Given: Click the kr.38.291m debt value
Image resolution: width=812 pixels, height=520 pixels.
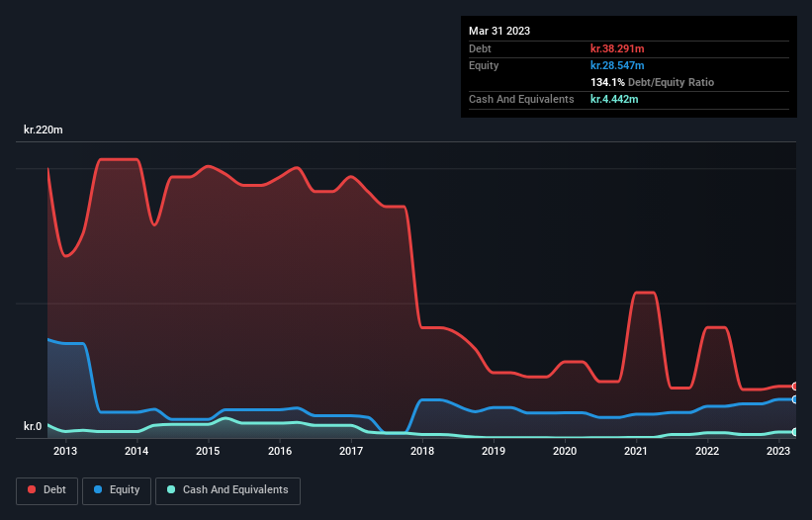Looking at the screenshot, I should click(x=617, y=48).
